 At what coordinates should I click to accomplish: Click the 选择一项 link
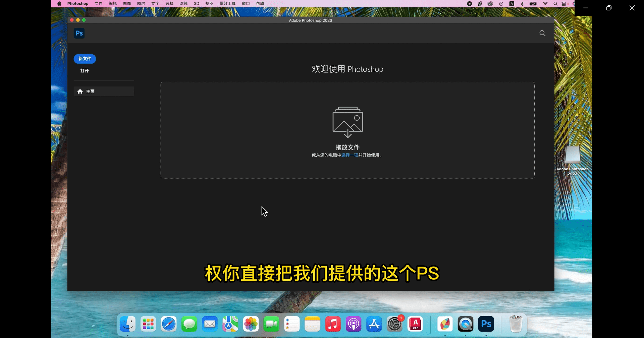350,155
